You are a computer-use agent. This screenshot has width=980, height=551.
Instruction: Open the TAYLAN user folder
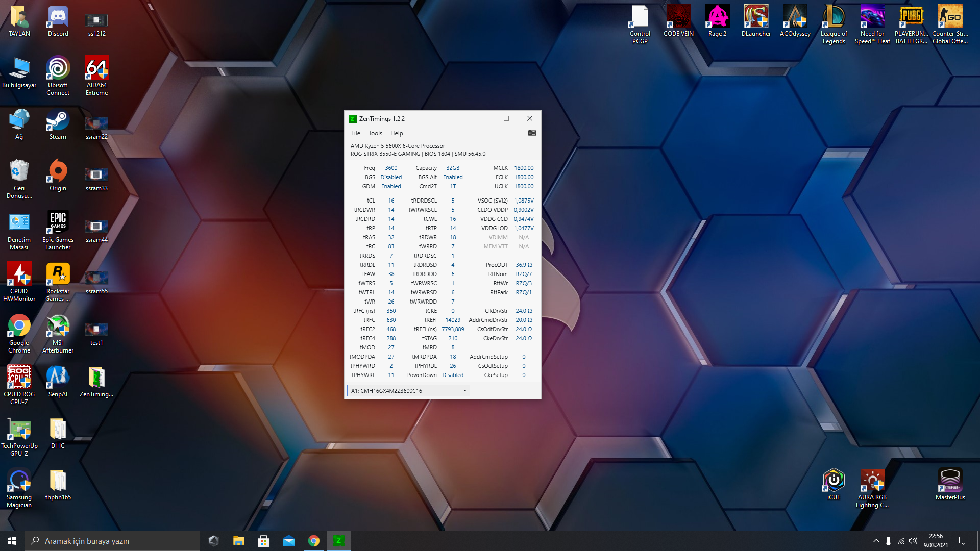tap(19, 21)
